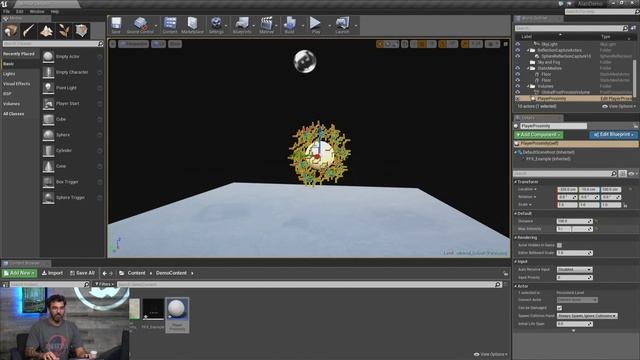640x360 pixels.
Task: Toggle visibility of Volumes folder
Action: 518,86
